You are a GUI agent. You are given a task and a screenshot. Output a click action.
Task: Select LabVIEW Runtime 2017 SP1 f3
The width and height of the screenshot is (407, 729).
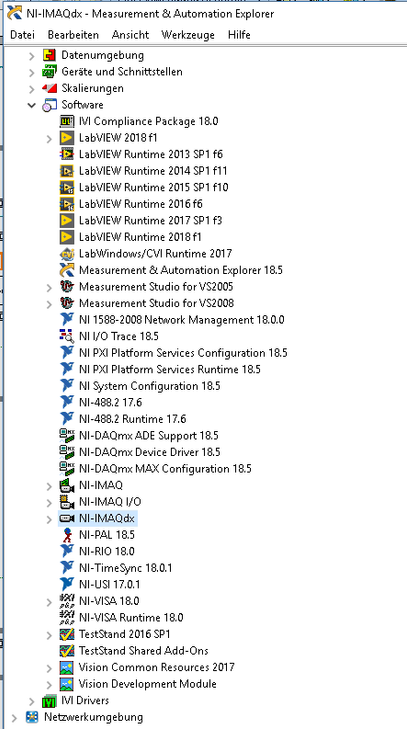(x=151, y=221)
